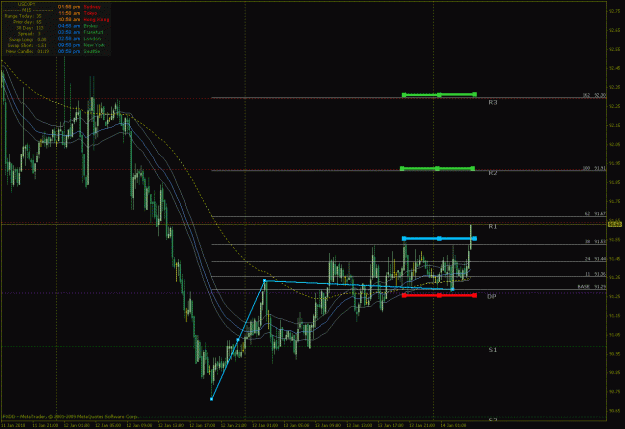The image size is (625, 429).
Task: Click the USDJPY symbol title in info panel
Action: point(27,4)
